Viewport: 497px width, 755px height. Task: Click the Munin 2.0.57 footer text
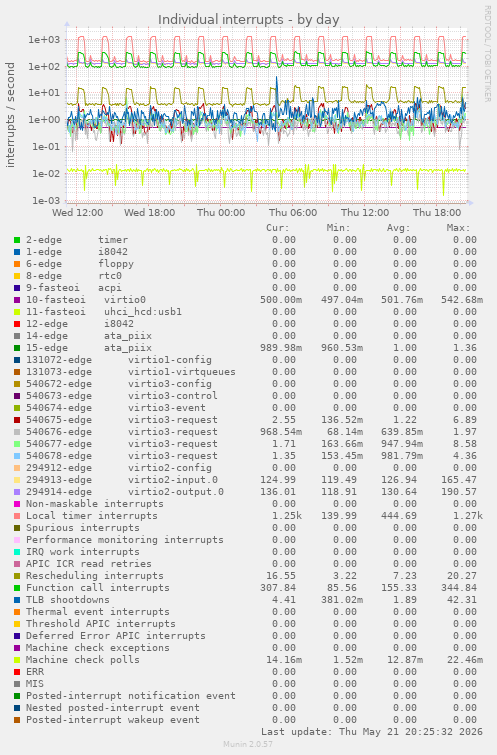coord(248,744)
